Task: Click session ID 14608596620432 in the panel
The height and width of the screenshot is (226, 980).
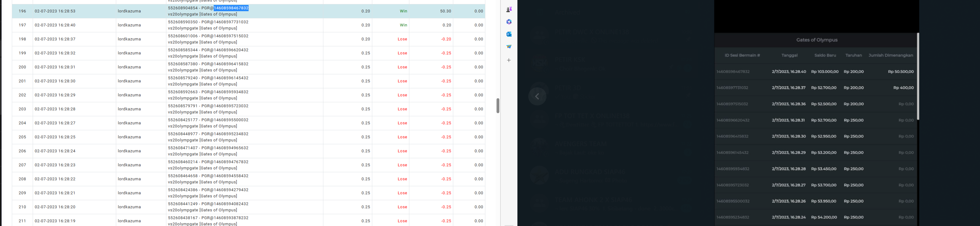Action: click(733, 120)
